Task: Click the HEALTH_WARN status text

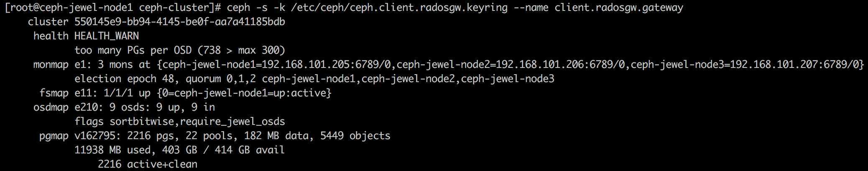Action: (x=107, y=36)
